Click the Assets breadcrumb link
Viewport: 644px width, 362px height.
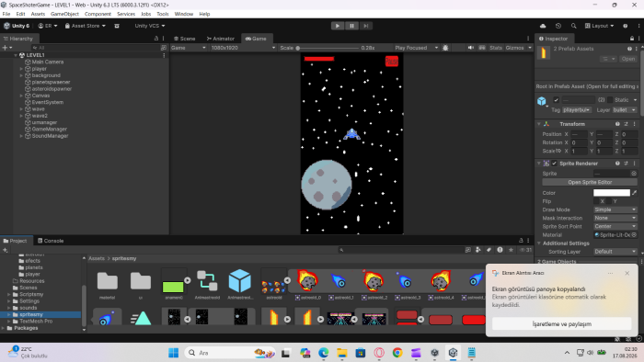(x=97, y=259)
